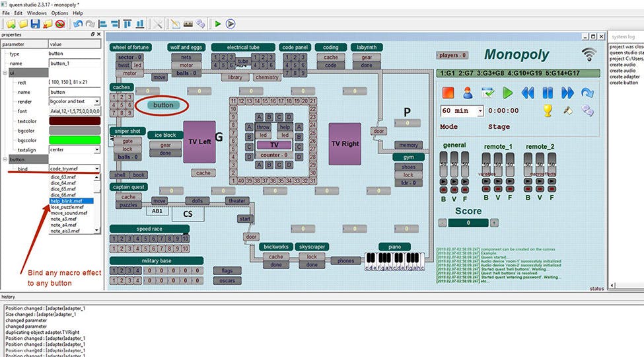Image resolution: width=644 pixels, height=357 pixels.
Task: Click the Wi-Fi signal icon
Action: 589,54
